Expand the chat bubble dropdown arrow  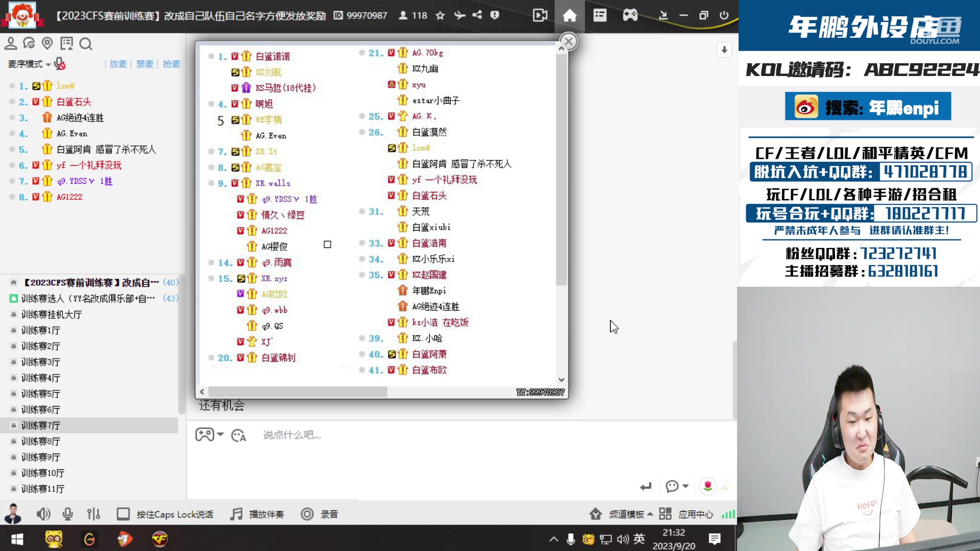coord(685,486)
